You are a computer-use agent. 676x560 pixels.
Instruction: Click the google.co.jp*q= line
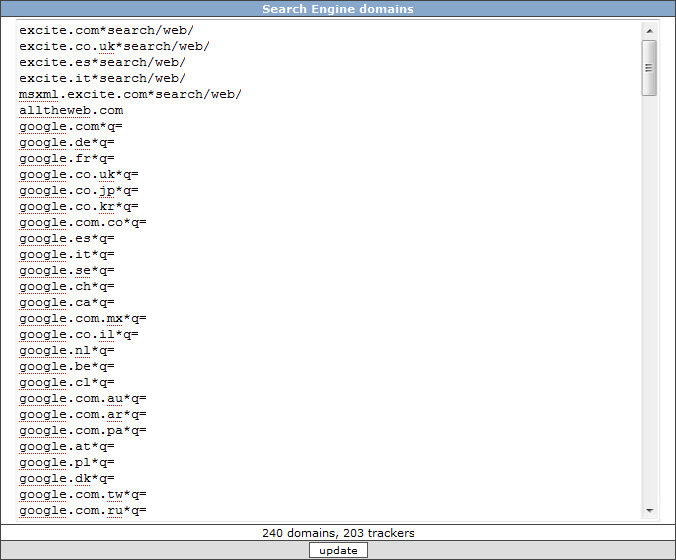79,190
